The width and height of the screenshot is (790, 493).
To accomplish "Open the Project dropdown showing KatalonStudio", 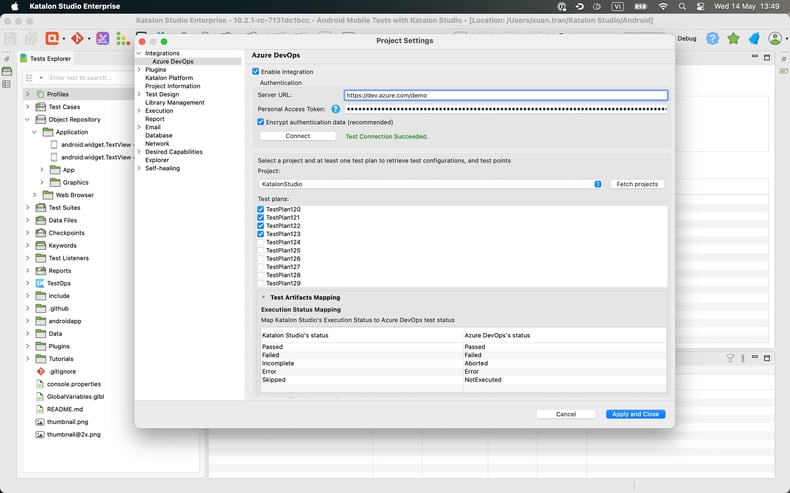I will (x=430, y=184).
